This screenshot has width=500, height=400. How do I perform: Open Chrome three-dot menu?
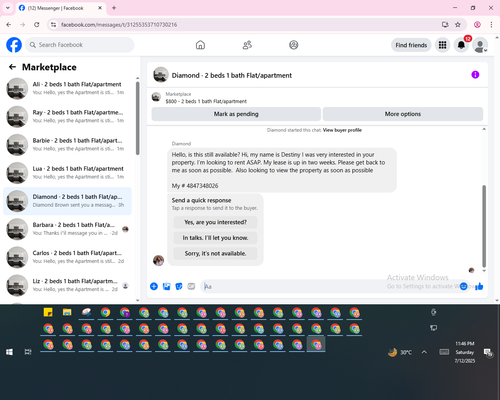click(x=491, y=25)
